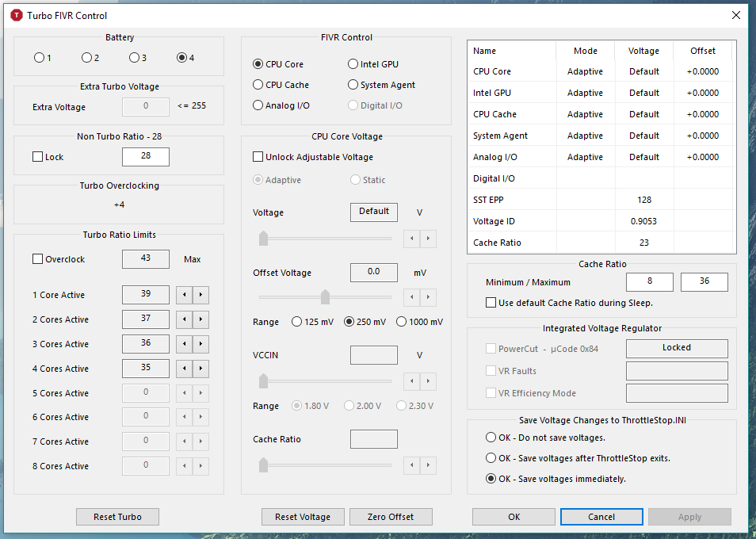Click the Reset Voltage button

[303, 517]
